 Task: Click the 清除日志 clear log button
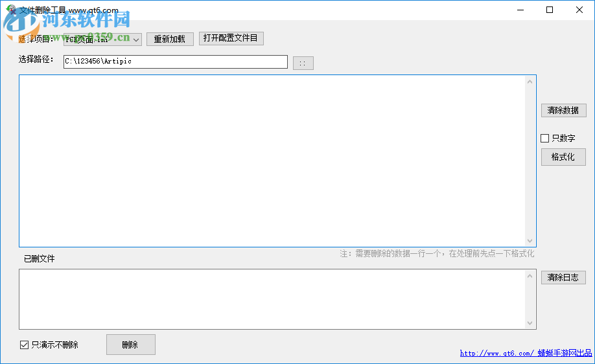pos(563,278)
